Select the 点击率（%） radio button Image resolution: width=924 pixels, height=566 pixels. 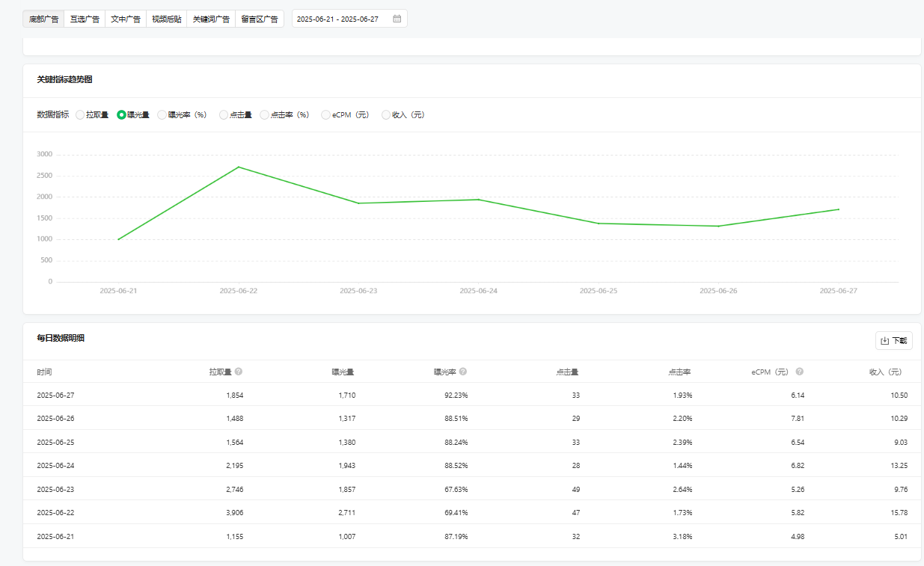tap(265, 115)
